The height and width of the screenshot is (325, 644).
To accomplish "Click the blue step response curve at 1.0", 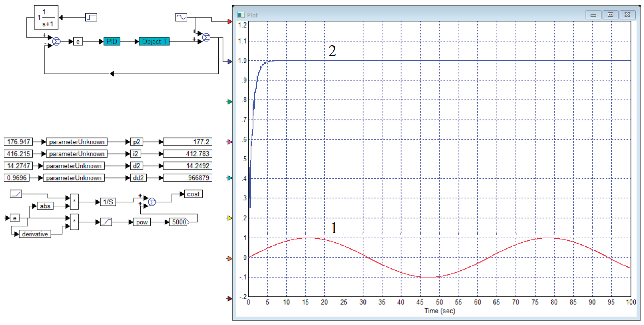I will tap(450, 61).
